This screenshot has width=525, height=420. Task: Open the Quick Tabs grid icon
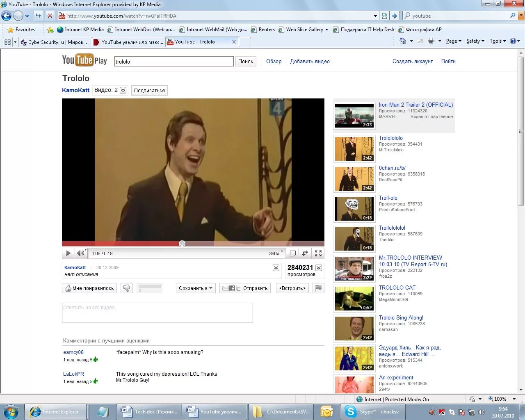pos(7,42)
